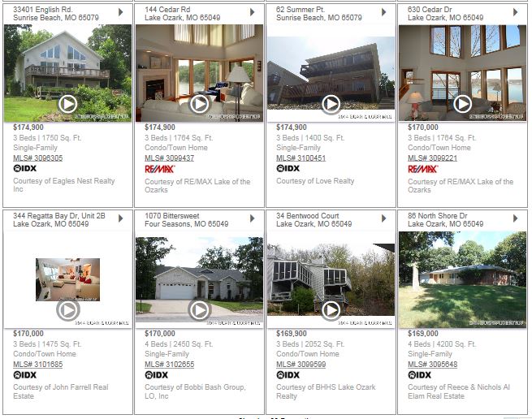Click RE/MAX logo on 630 Cedar Dr

pyautogui.click(x=422, y=169)
